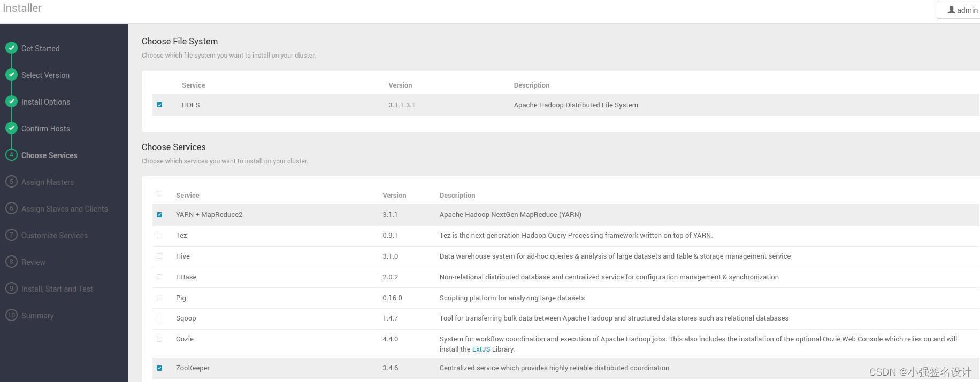980x382 pixels.
Task: Click the step 10 Summary circle icon
Action: pyautogui.click(x=11, y=315)
